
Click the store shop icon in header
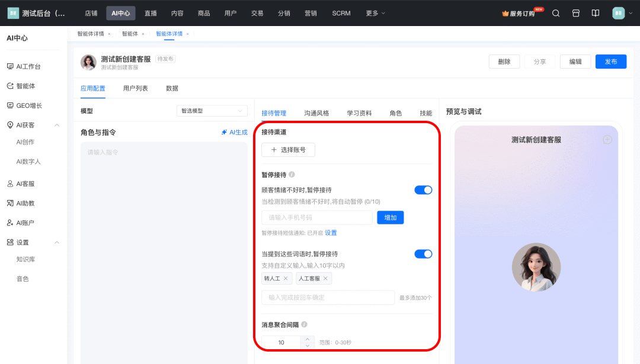coord(575,13)
